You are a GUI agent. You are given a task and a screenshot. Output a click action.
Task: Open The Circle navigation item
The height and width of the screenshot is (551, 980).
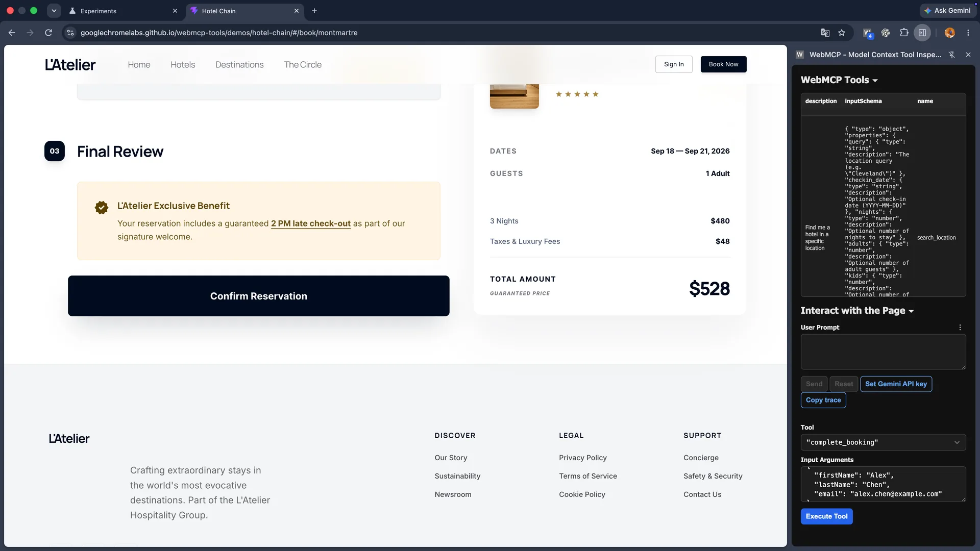303,65
